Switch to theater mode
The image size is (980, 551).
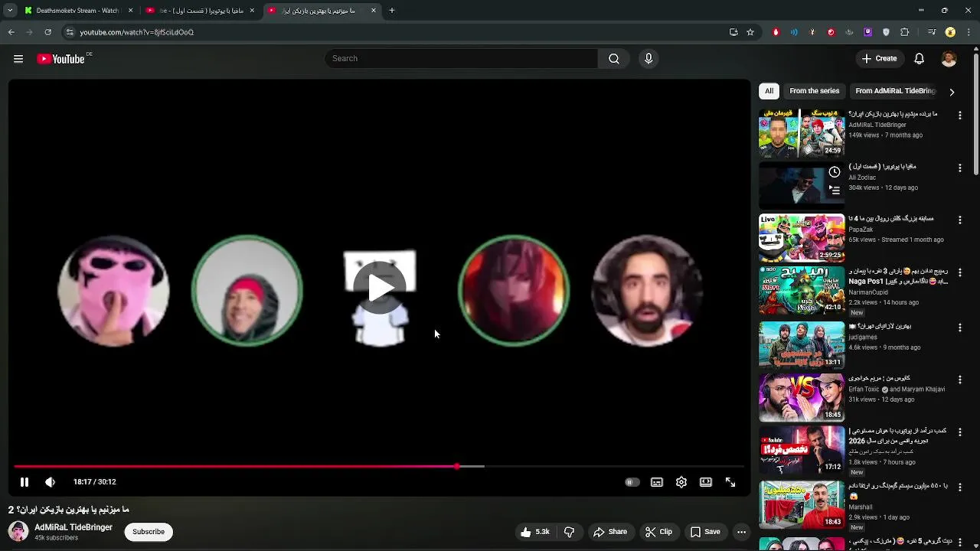(x=706, y=482)
